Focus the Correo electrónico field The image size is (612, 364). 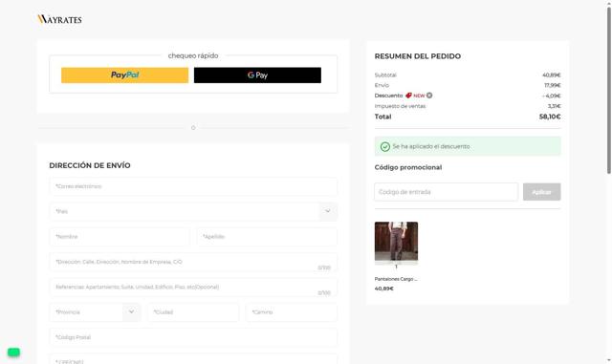tap(193, 186)
